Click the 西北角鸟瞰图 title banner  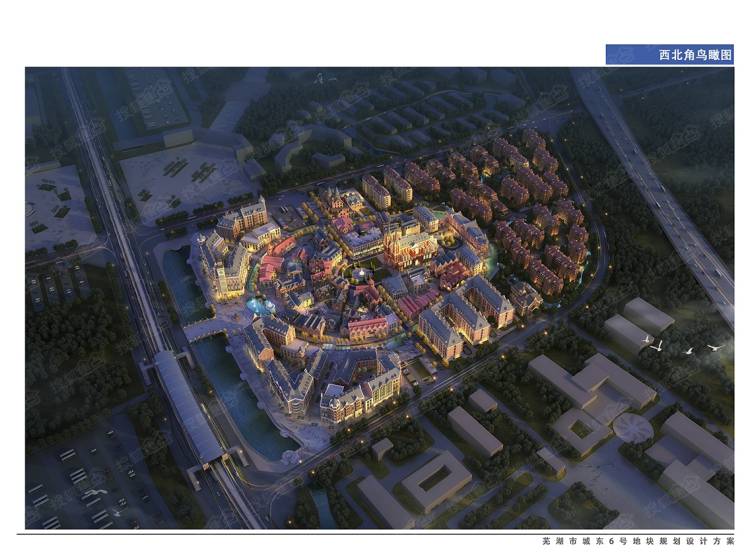669,54
